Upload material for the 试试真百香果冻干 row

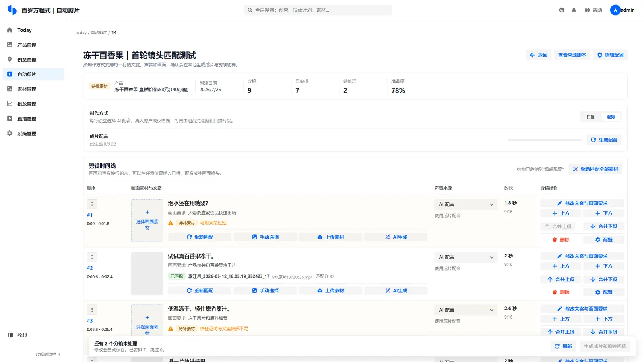[330, 291]
